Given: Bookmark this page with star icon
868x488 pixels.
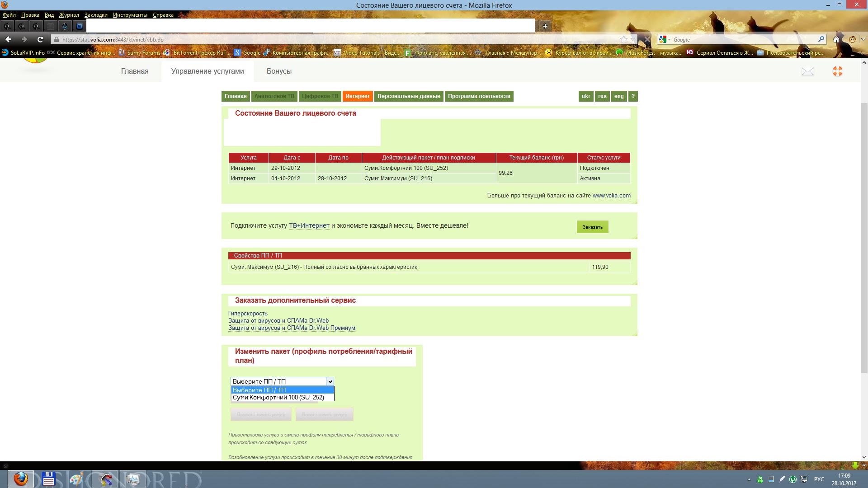Looking at the screenshot, I should click(624, 39).
